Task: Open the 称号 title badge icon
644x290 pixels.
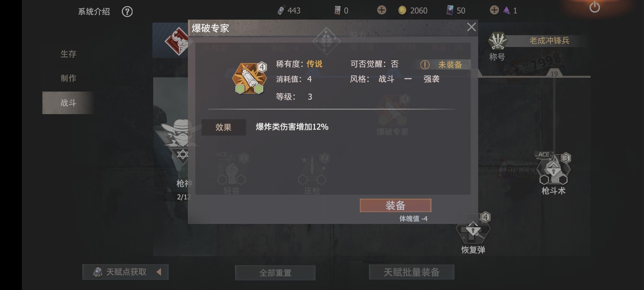Action: (x=498, y=41)
